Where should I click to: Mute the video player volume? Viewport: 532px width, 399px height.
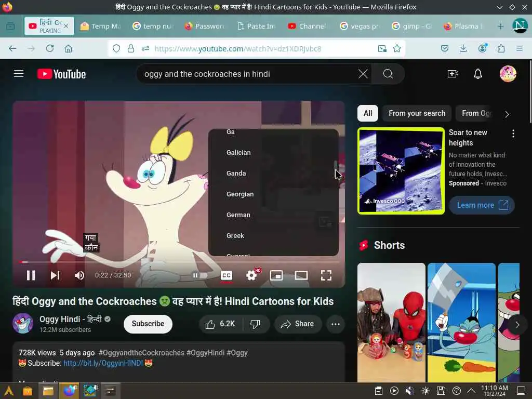coord(79,275)
